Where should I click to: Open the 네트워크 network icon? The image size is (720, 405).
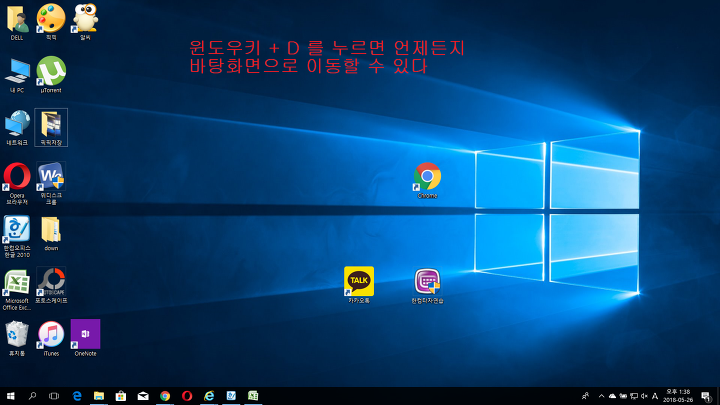[17, 128]
